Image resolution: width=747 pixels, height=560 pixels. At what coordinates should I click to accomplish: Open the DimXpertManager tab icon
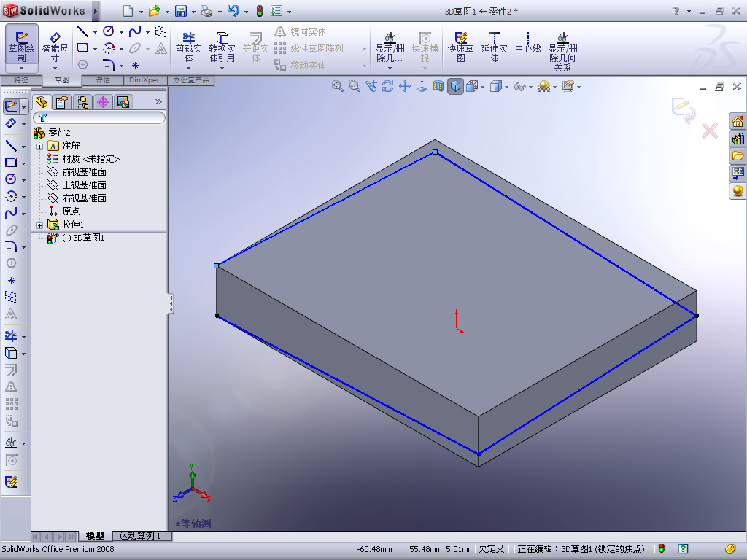click(x=102, y=102)
